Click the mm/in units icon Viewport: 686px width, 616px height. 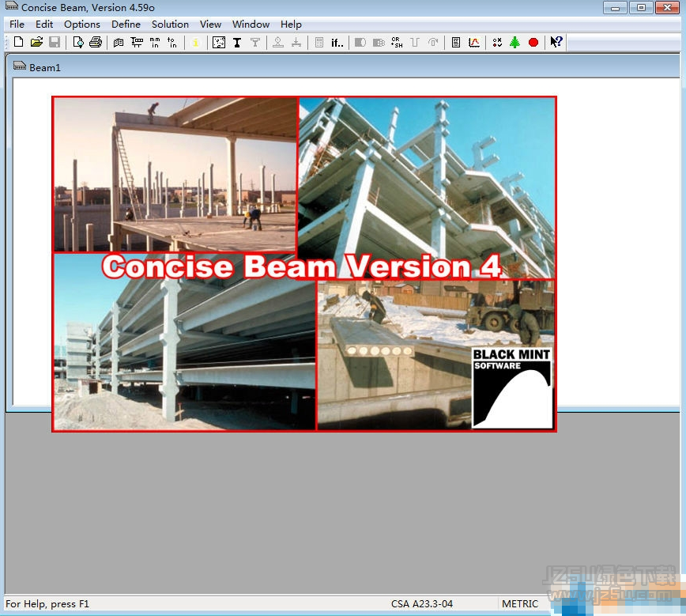155,43
